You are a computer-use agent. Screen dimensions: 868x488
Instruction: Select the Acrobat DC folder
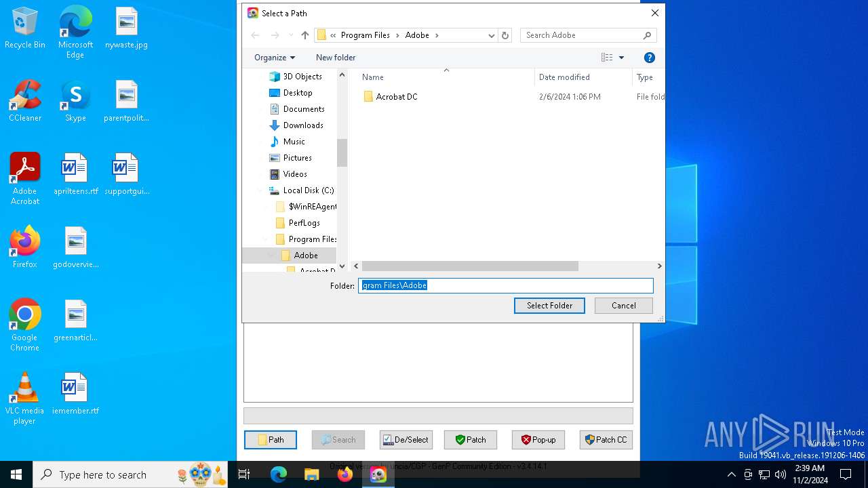point(390,97)
